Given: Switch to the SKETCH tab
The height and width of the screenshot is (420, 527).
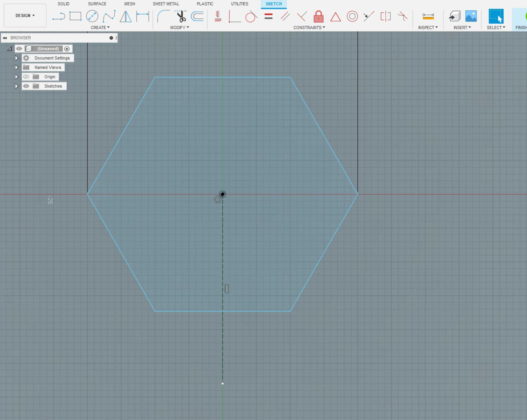Looking at the screenshot, I should [x=274, y=4].
